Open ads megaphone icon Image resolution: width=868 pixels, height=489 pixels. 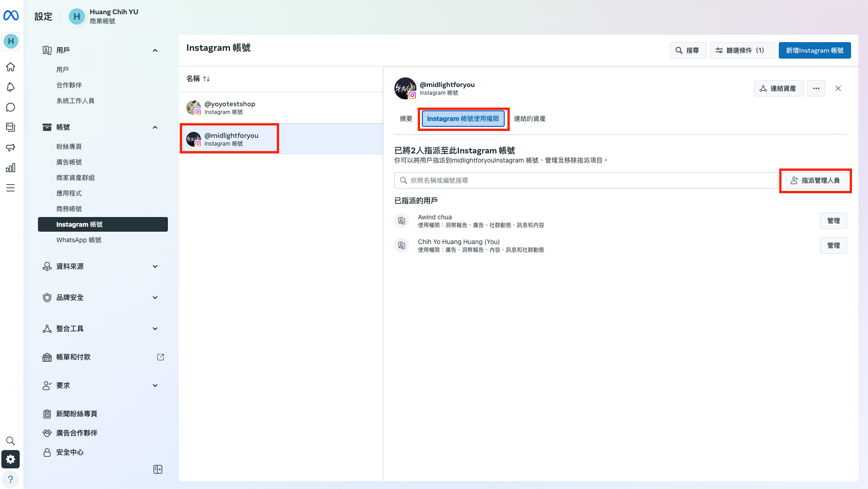tap(11, 147)
